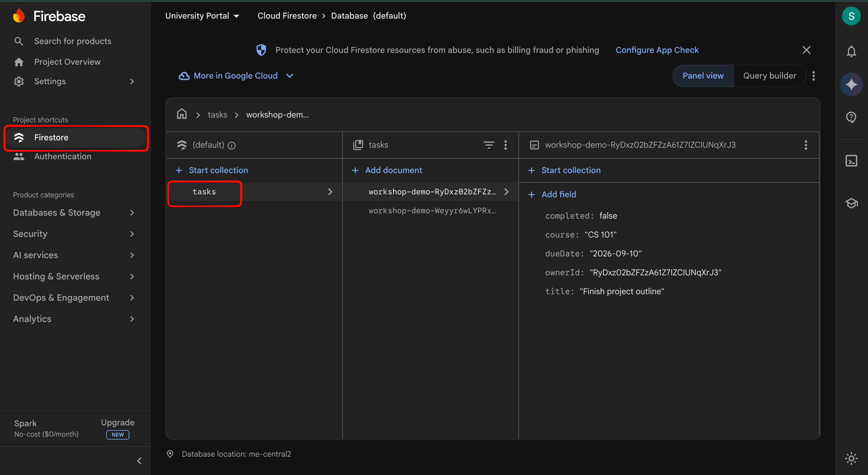Click the Firebase flame logo
Screen dimensions: 868x475
coord(19,15)
